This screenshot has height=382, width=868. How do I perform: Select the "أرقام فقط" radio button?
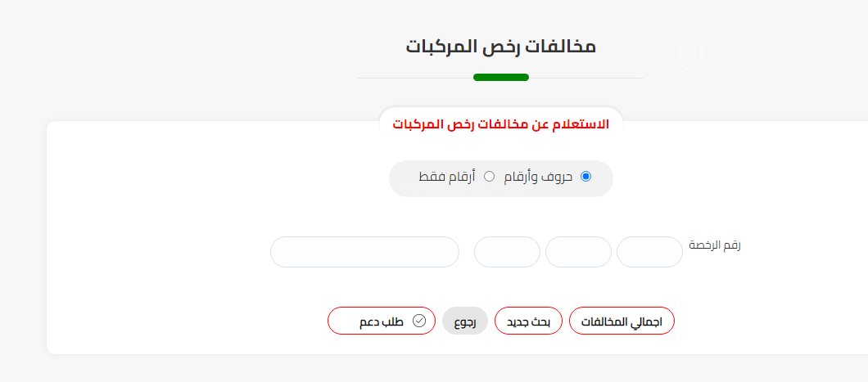pyautogui.click(x=490, y=177)
